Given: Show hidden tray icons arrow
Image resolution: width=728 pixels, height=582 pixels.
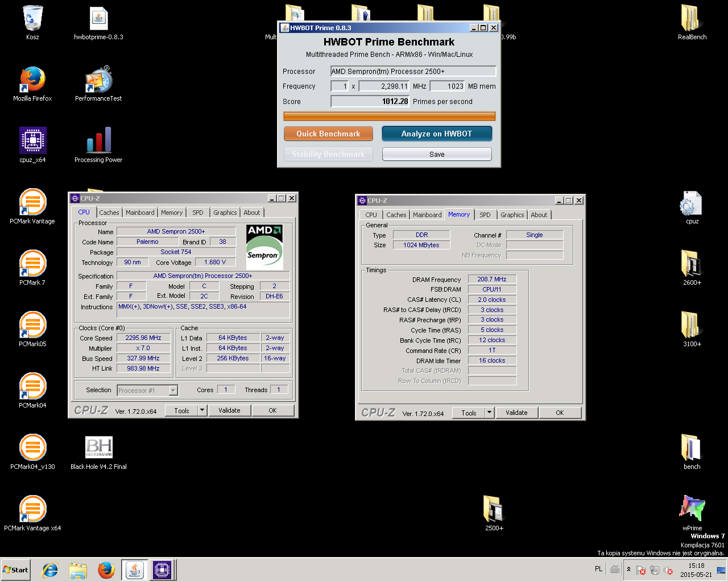Looking at the screenshot, I should point(628,569).
